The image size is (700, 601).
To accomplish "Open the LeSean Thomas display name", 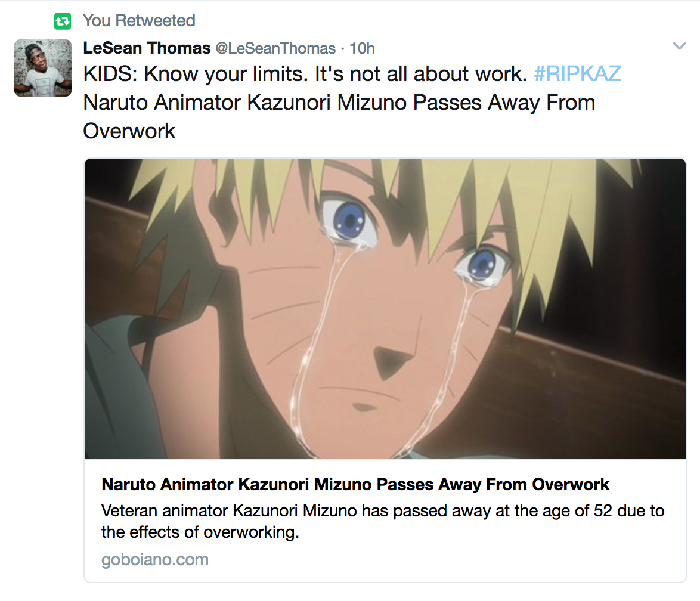I will click(147, 48).
